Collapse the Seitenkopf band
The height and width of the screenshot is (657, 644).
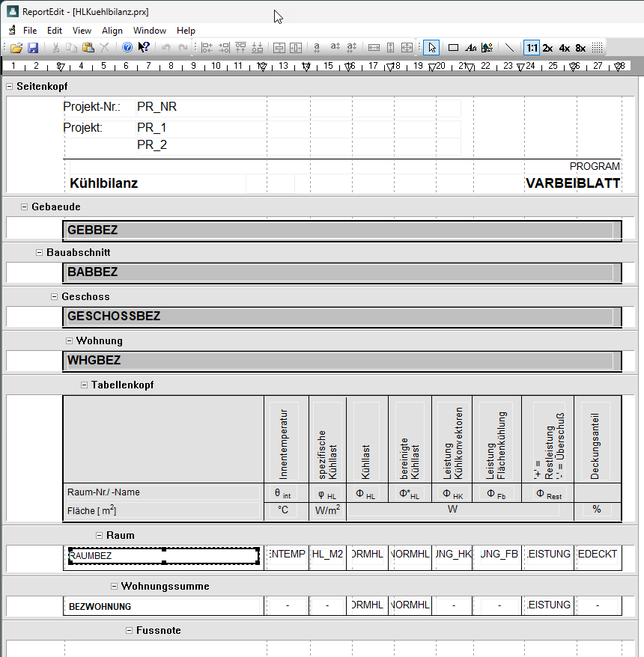pyautogui.click(x=9, y=86)
